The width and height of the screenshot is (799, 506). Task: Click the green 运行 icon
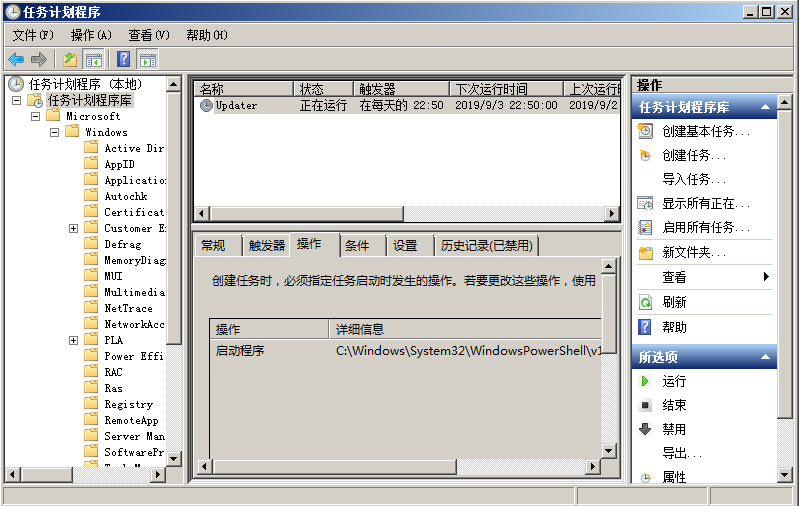646,381
